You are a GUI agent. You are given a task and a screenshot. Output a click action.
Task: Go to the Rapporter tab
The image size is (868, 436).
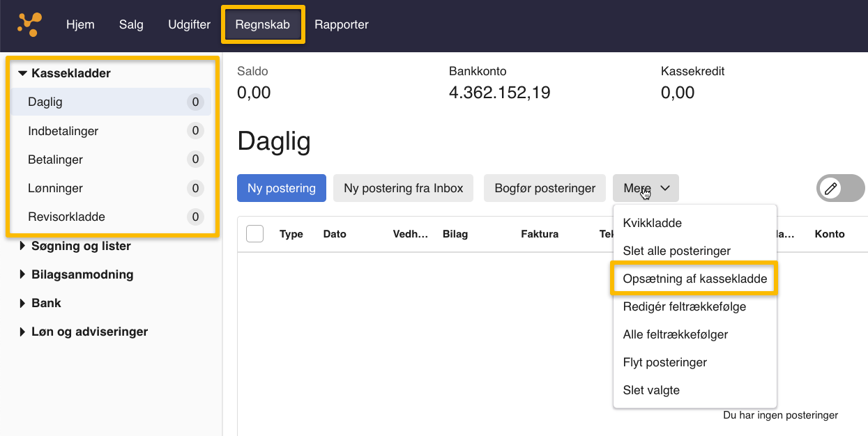[x=342, y=24]
